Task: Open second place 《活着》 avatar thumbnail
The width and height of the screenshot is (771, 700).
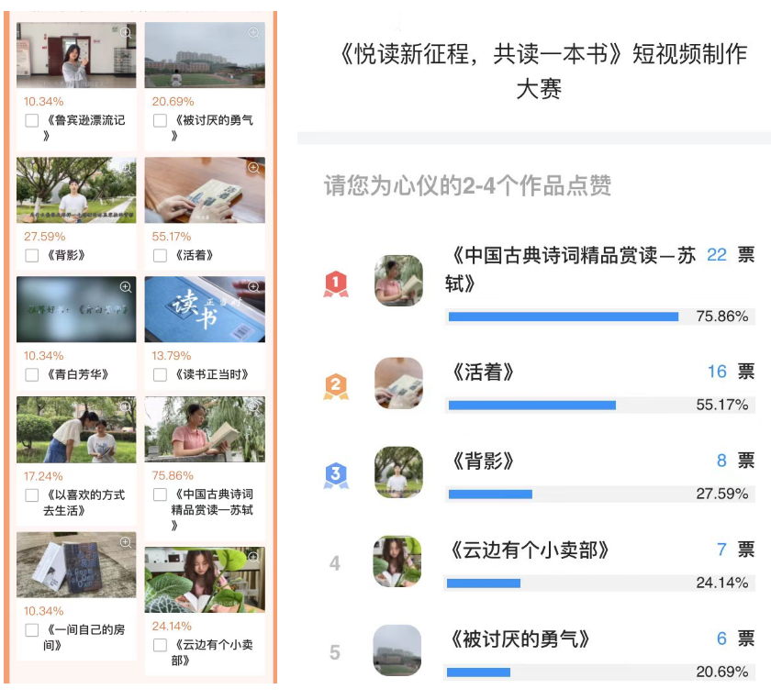Action: pyautogui.click(x=398, y=382)
